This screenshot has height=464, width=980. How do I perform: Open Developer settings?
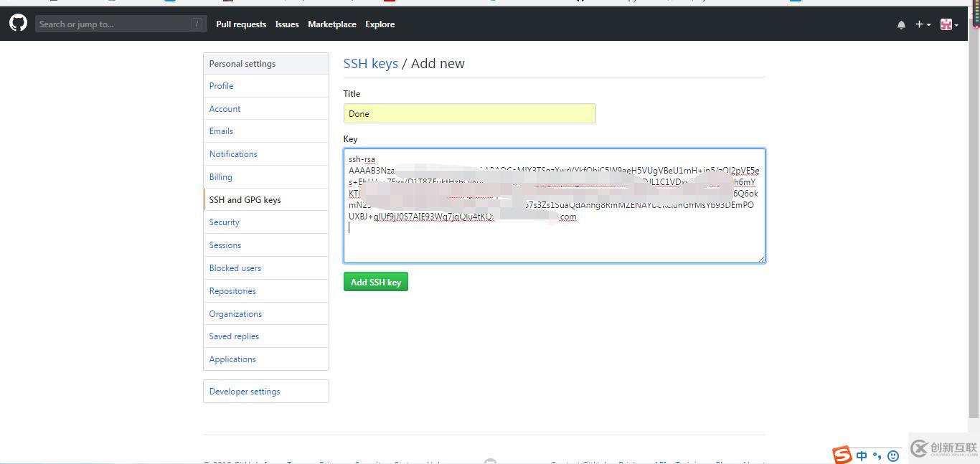266,392
